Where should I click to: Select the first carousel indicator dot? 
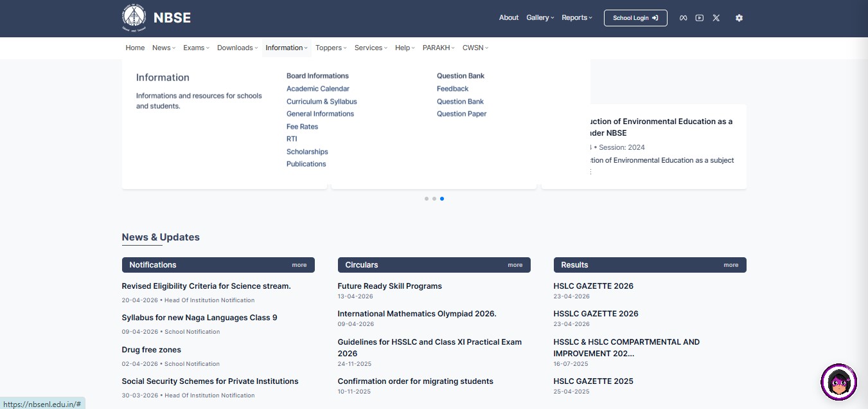427,199
